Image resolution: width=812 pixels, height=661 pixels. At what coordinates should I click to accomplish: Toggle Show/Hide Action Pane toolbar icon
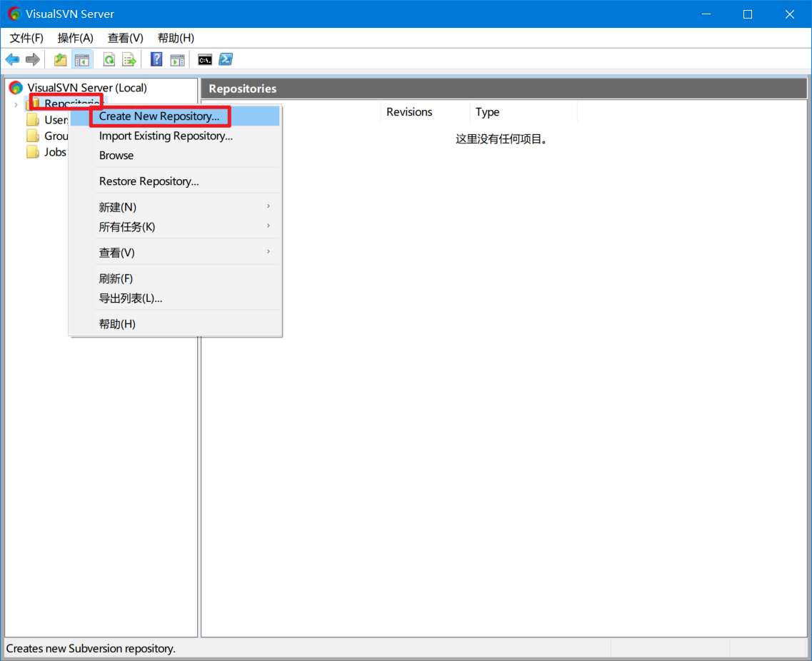[177, 59]
